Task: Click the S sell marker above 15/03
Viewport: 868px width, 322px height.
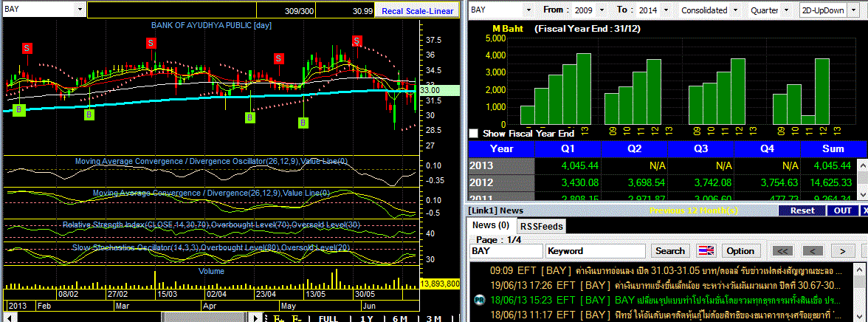Action: 151,43
